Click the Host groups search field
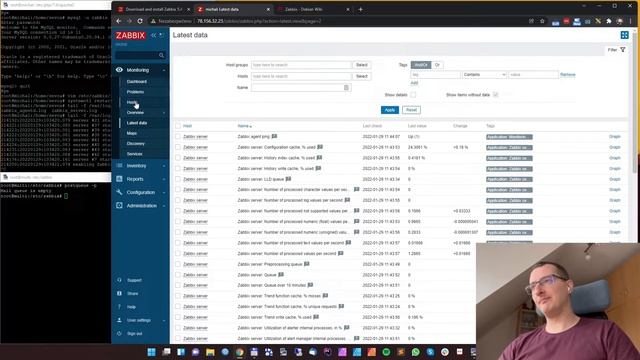This screenshot has width=640, height=360. coord(301,65)
